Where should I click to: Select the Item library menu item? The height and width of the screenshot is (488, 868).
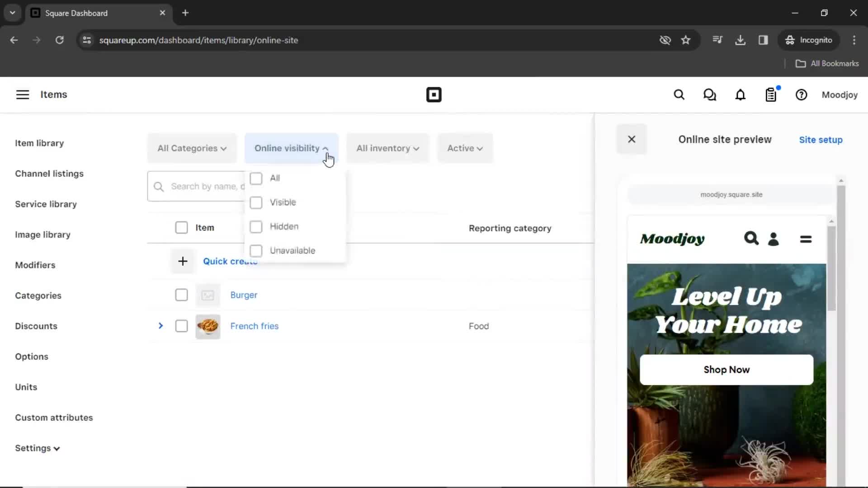click(x=39, y=143)
